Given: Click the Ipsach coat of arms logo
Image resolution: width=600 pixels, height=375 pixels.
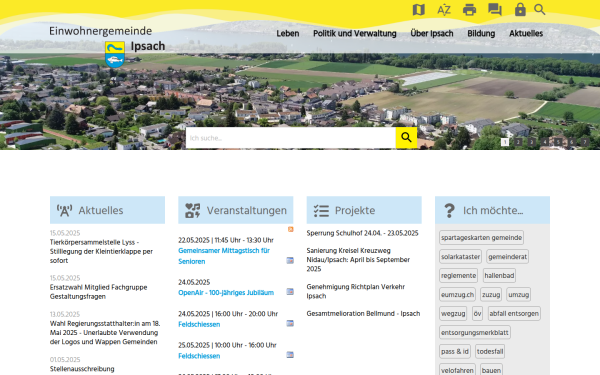Looking at the screenshot, I should 115,54.
